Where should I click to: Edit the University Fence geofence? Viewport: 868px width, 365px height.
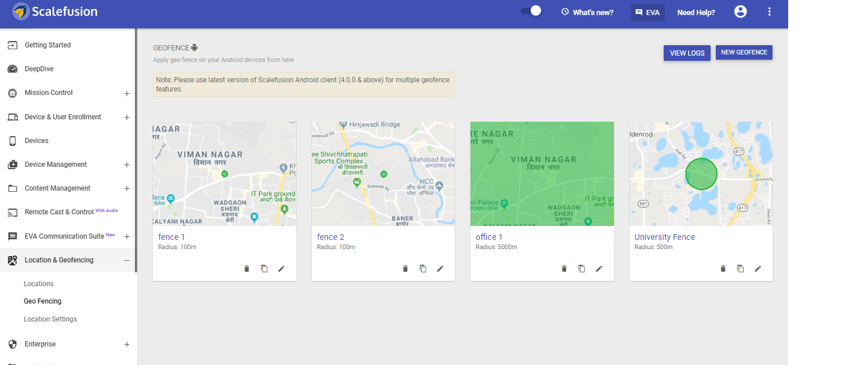pyautogui.click(x=758, y=269)
